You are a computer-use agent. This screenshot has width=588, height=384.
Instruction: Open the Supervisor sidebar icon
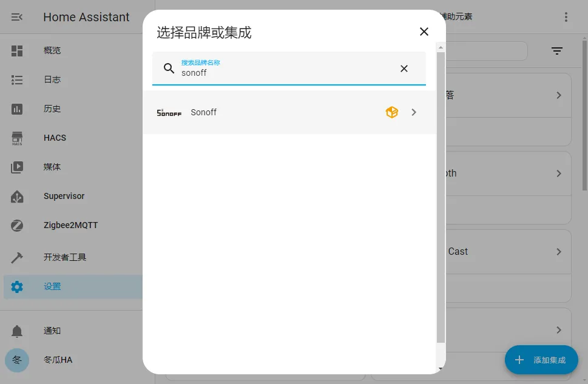[x=17, y=197]
